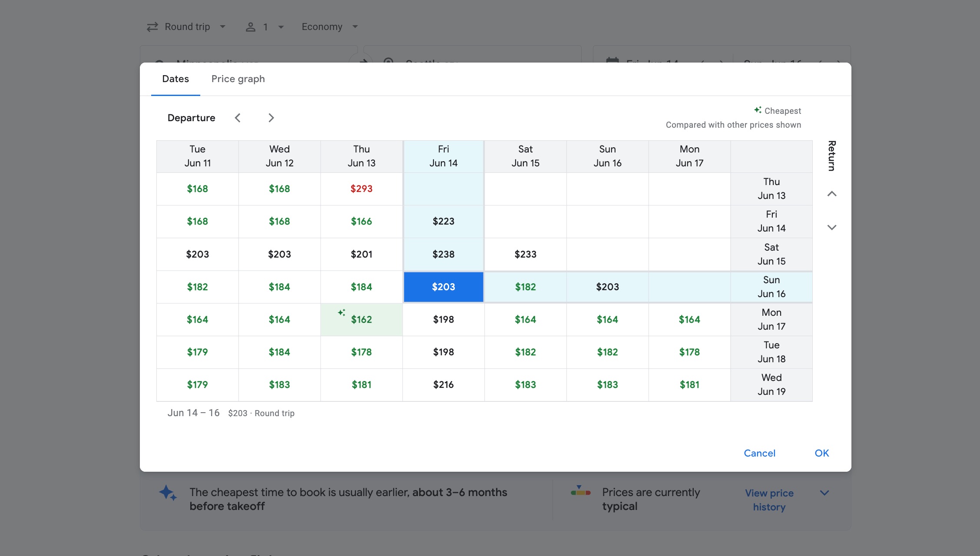Screen dimensions: 980x556
Task: Click the Cancel button
Action: click(x=759, y=453)
